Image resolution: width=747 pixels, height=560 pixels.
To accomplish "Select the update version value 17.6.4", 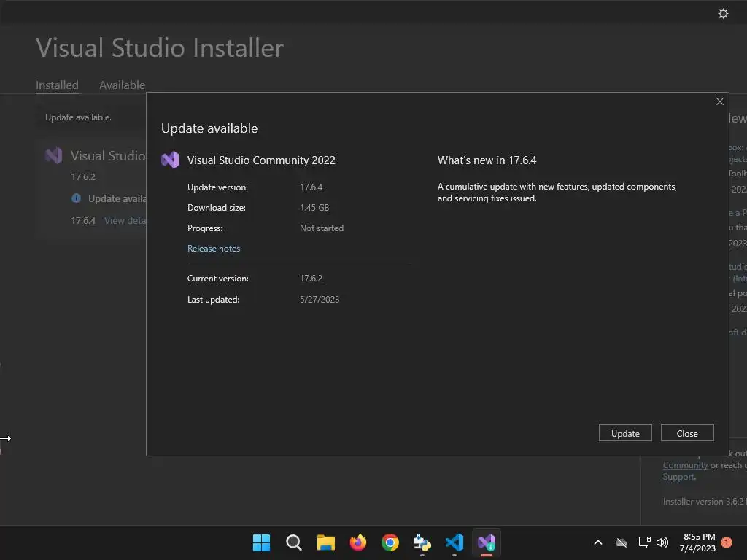I will coord(311,187).
